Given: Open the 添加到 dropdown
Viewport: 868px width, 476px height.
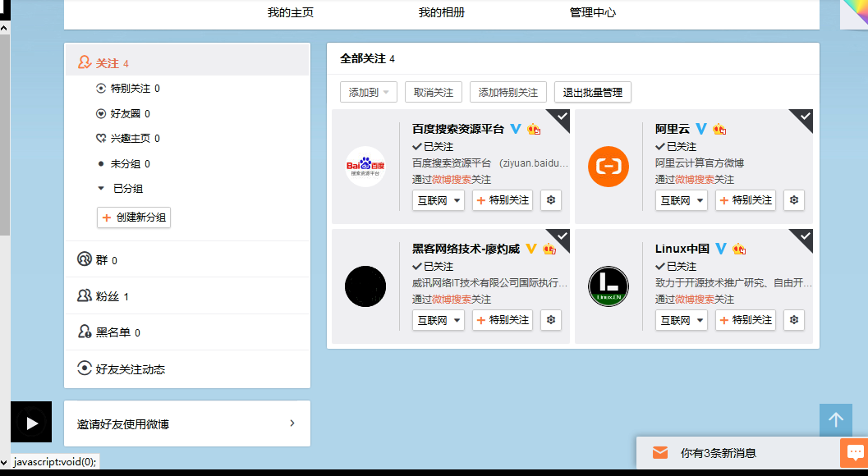Looking at the screenshot, I should click(x=369, y=93).
